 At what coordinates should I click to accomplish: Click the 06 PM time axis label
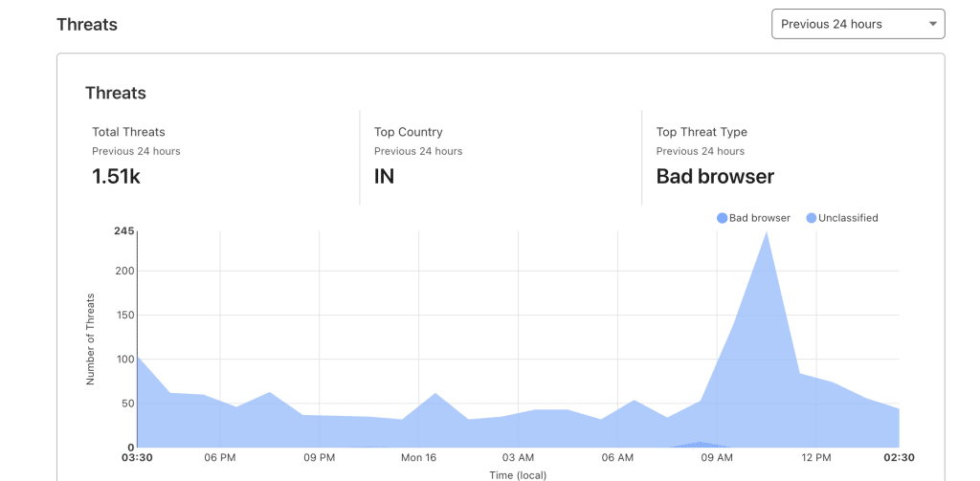click(220, 458)
